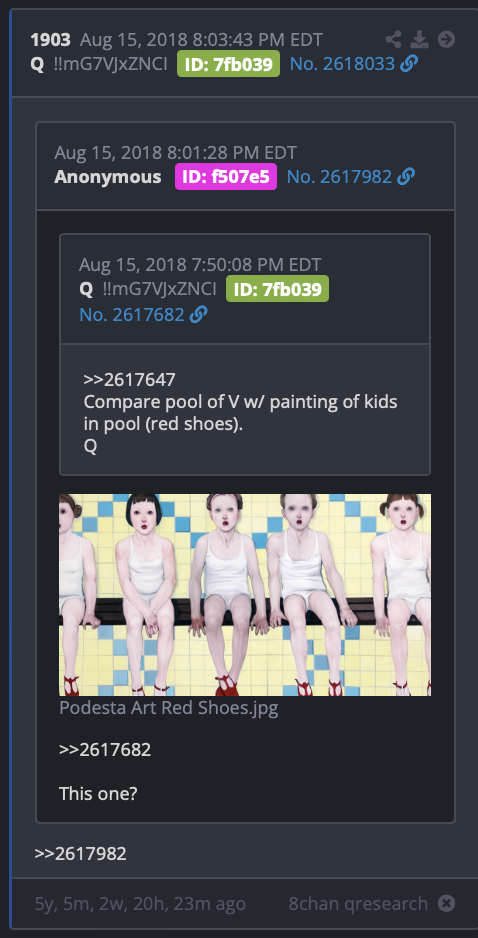
Task: Click the chain link icon beside No. 2618033
Action: [x=409, y=64]
